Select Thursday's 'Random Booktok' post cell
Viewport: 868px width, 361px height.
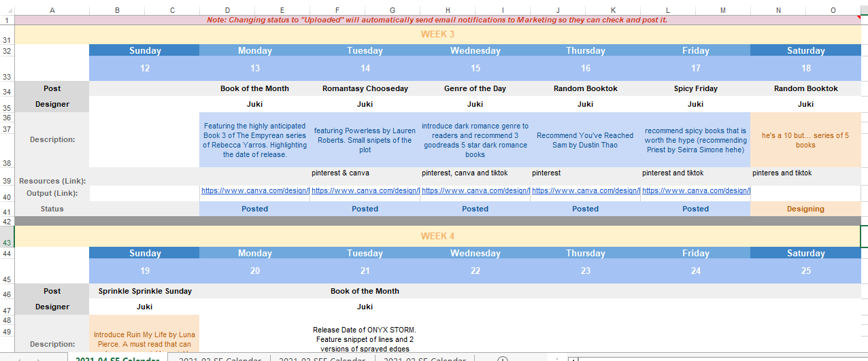click(x=586, y=88)
